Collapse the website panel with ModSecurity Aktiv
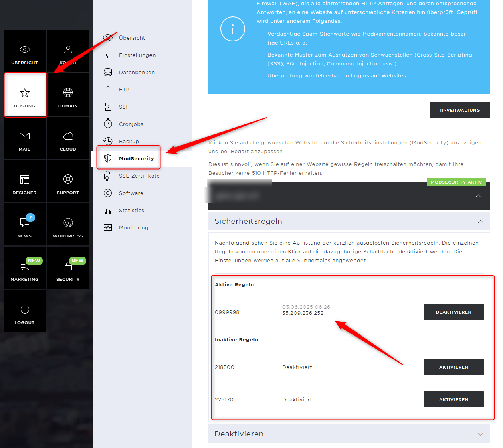503x448 pixels. tap(478, 196)
